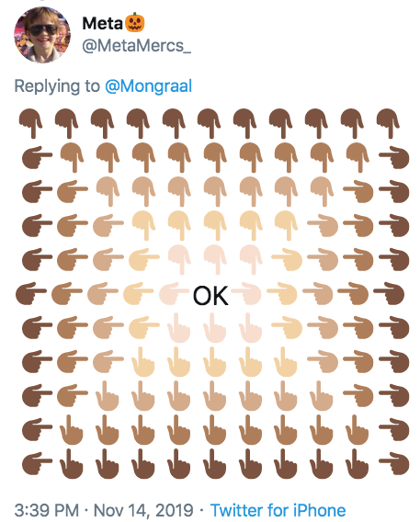Click the OK text in center

pyautogui.click(x=210, y=296)
